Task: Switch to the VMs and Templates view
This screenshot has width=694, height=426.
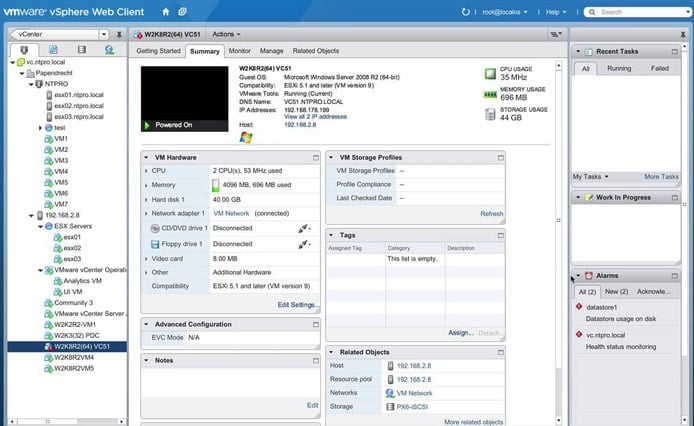Action: tap(53, 50)
